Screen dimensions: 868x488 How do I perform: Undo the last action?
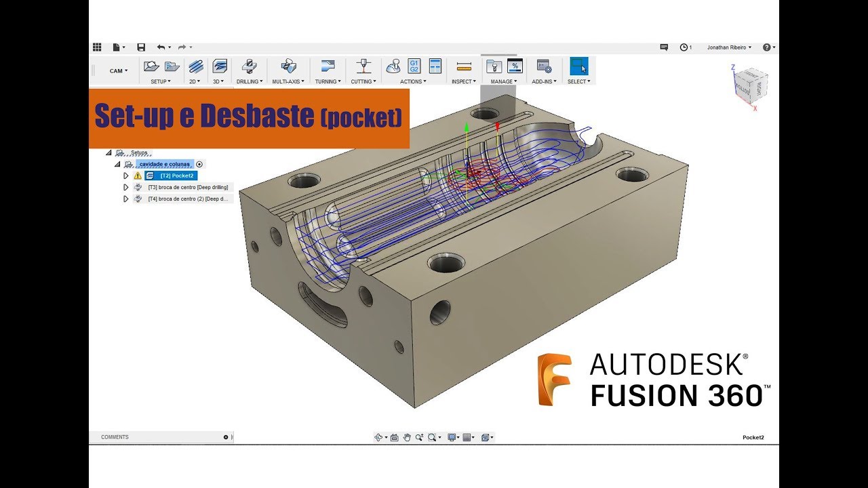coord(161,47)
